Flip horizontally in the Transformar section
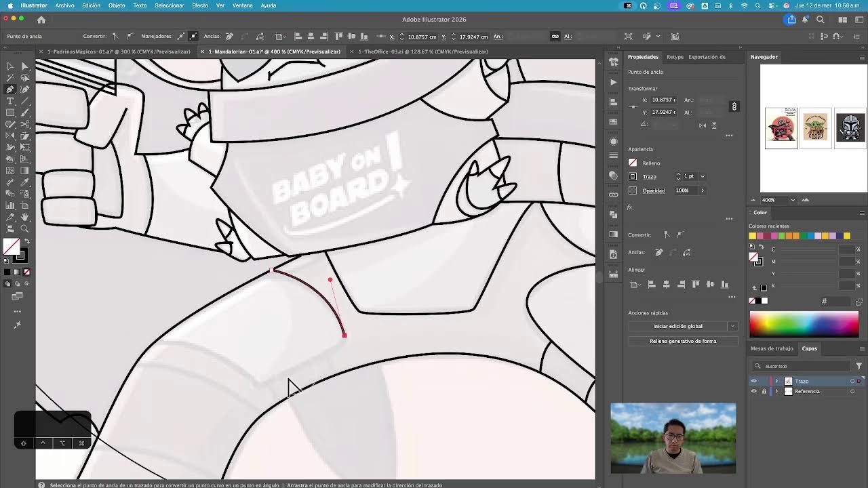The height and width of the screenshot is (488, 868). 703,125
